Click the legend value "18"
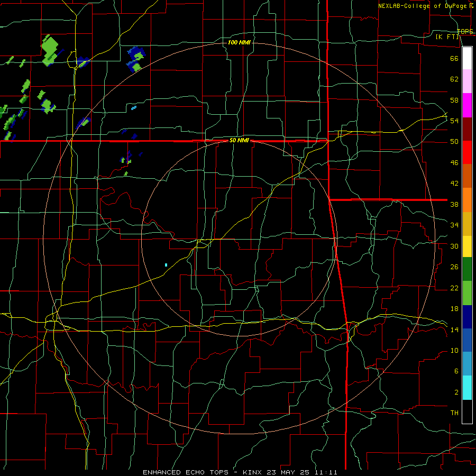This screenshot has width=476, height=476. click(x=454, y=309)
